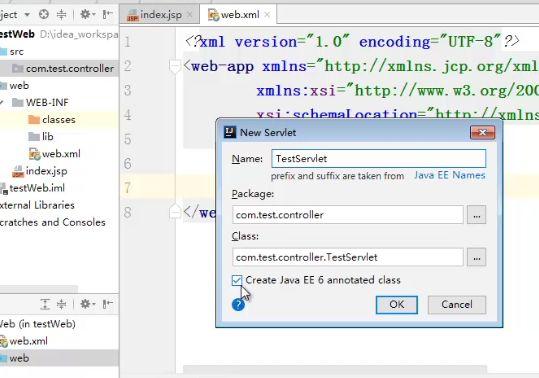Click the collapse all icon in Project toolbar
Viewport: 539px width, 378px height.
click(62, 14)
